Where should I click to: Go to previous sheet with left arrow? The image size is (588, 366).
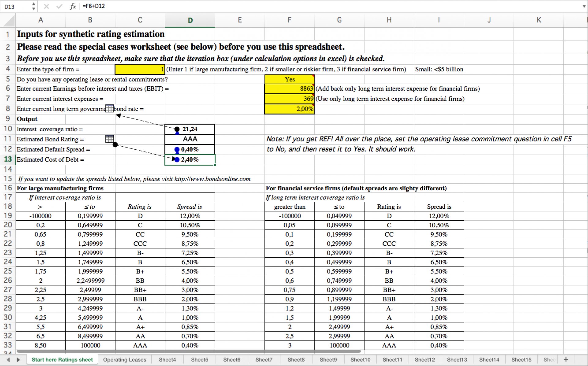coord(8,360)
